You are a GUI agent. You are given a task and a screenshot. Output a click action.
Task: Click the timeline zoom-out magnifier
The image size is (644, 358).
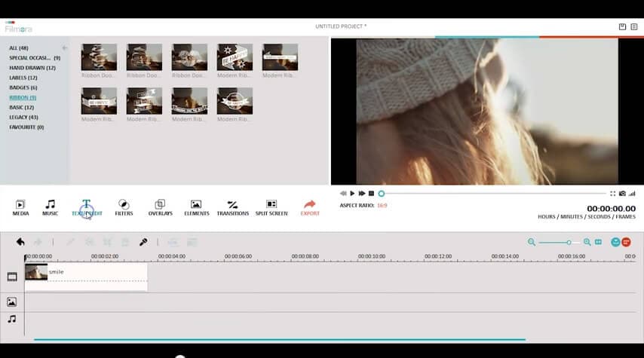pyautogui.click(x=531, y=242)
